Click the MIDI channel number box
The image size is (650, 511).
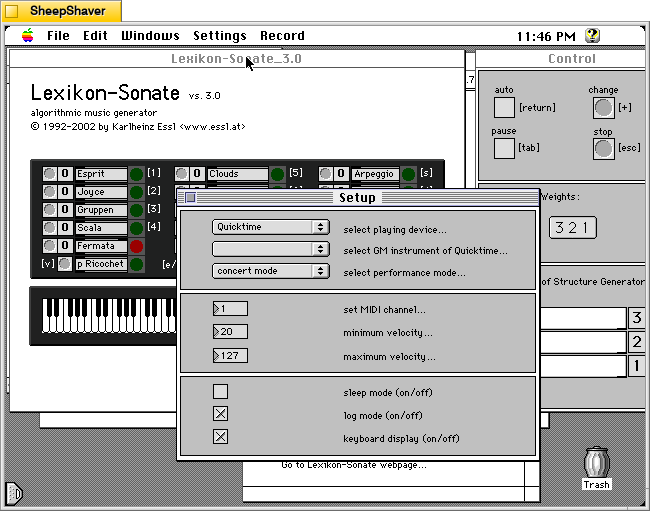pyautogui.click(x=230, y=309)
